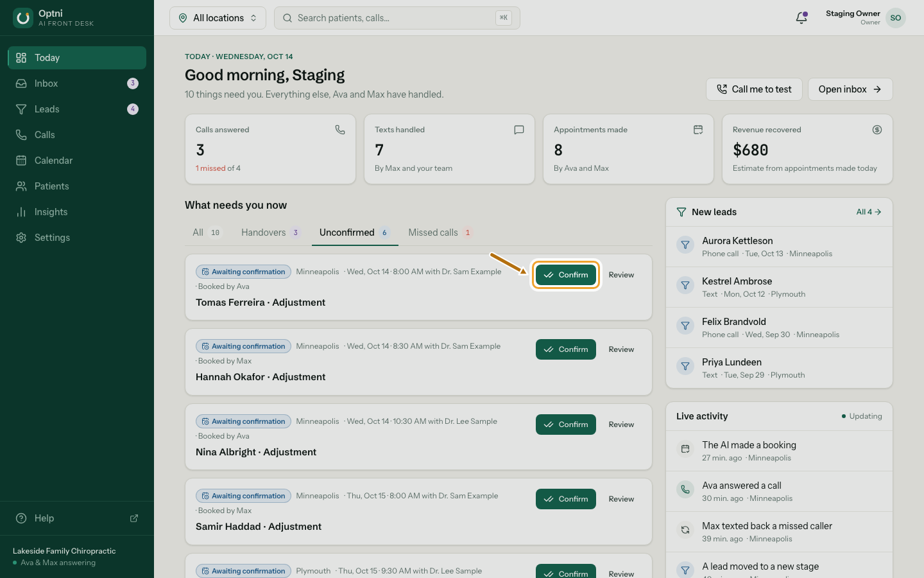This screenshot has width=924, height=578.
Task: Open the All 4 leads link
Action: (869, 212)
